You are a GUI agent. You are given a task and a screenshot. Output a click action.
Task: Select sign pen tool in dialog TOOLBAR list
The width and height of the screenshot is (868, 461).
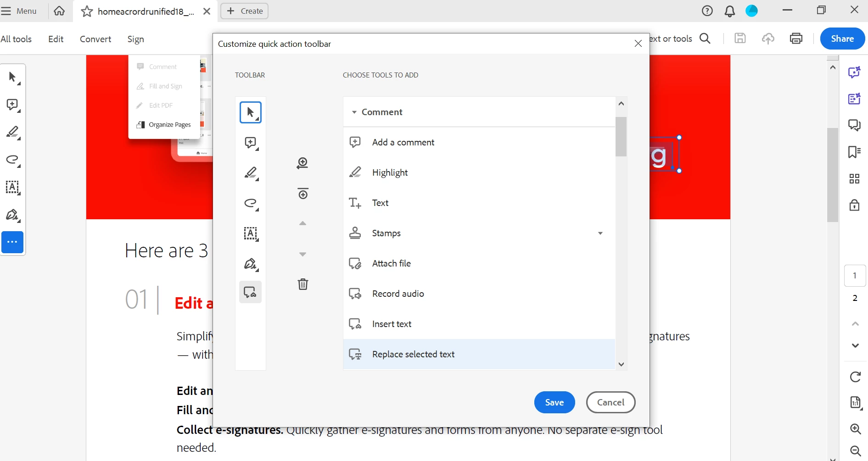251,264
